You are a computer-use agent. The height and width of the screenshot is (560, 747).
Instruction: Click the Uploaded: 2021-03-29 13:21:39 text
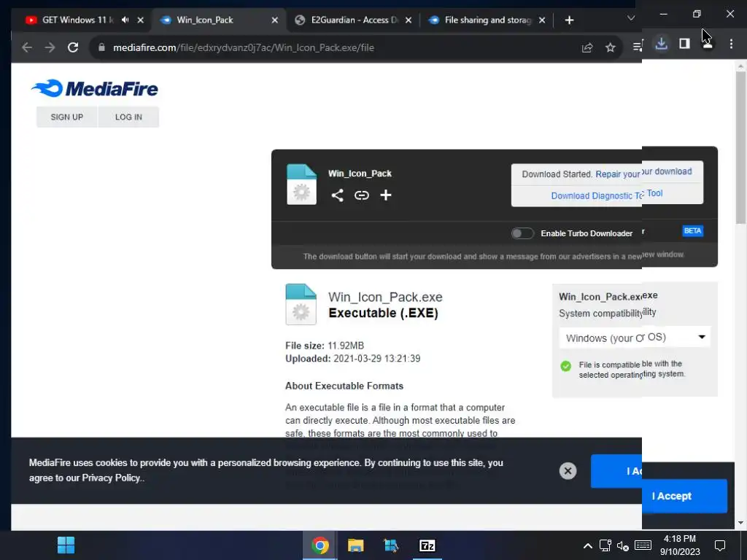click(353, 359)
